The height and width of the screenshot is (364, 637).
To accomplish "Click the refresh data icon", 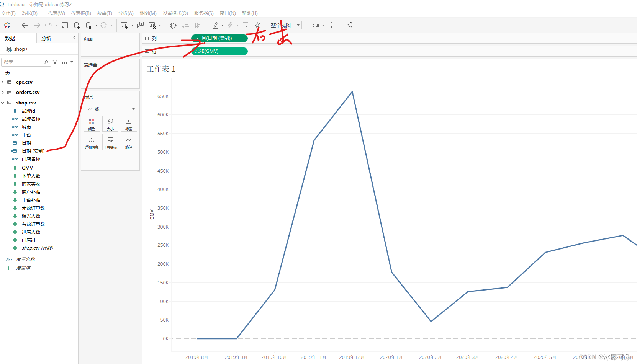I will coord(103,25).
